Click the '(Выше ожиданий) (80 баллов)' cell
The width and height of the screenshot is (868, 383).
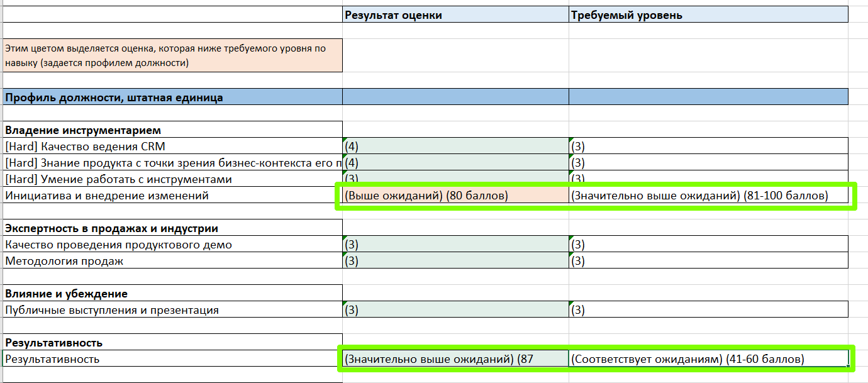point(456,195)
